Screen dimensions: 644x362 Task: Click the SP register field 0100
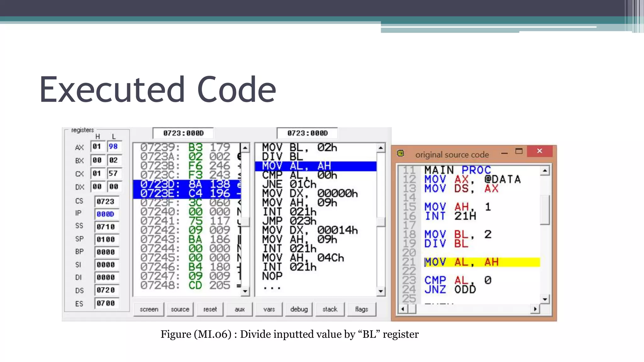(106, 239)
